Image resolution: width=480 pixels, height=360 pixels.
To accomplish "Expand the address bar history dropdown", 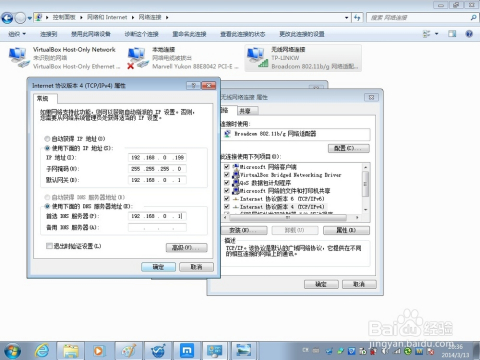I will (347, 18).
